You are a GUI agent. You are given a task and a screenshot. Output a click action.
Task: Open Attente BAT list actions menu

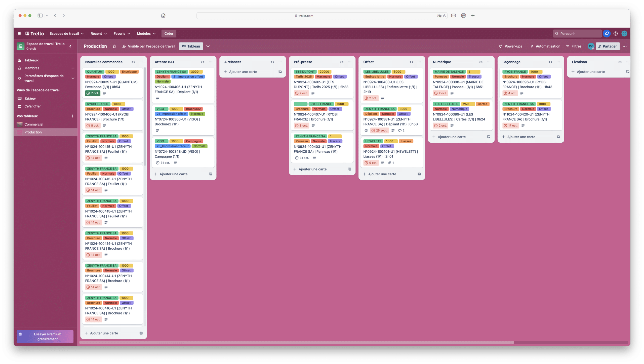coord(211,62)
